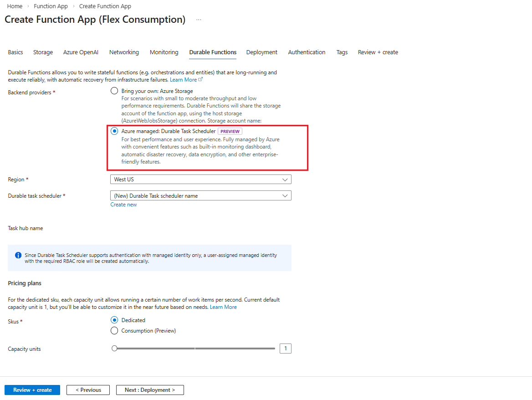Click the external link icon after Learn More
The width and height of the screenshot is (532, 400).
(x=201, y=79)
